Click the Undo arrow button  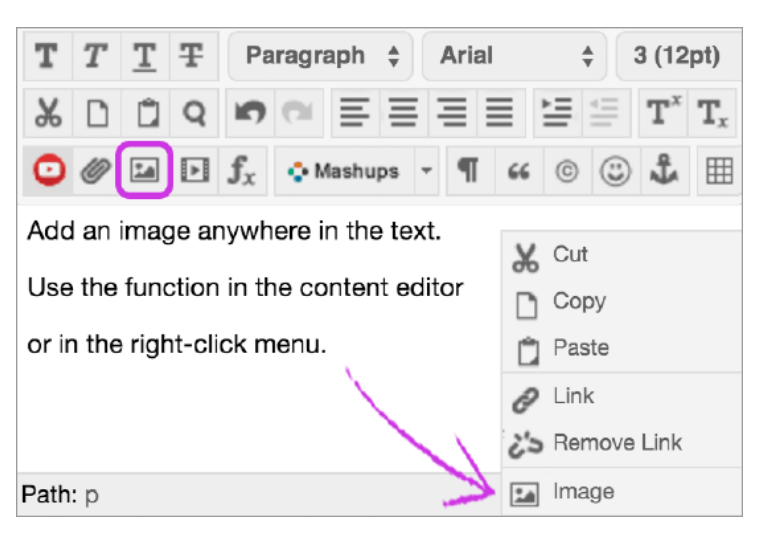click(x=249, y=113)
